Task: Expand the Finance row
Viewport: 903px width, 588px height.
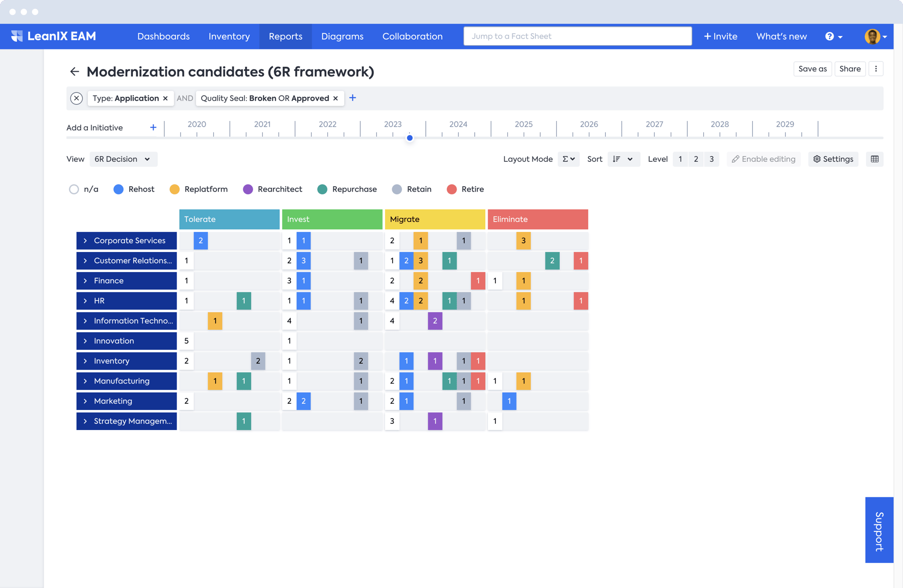Action: pos(85,281)
